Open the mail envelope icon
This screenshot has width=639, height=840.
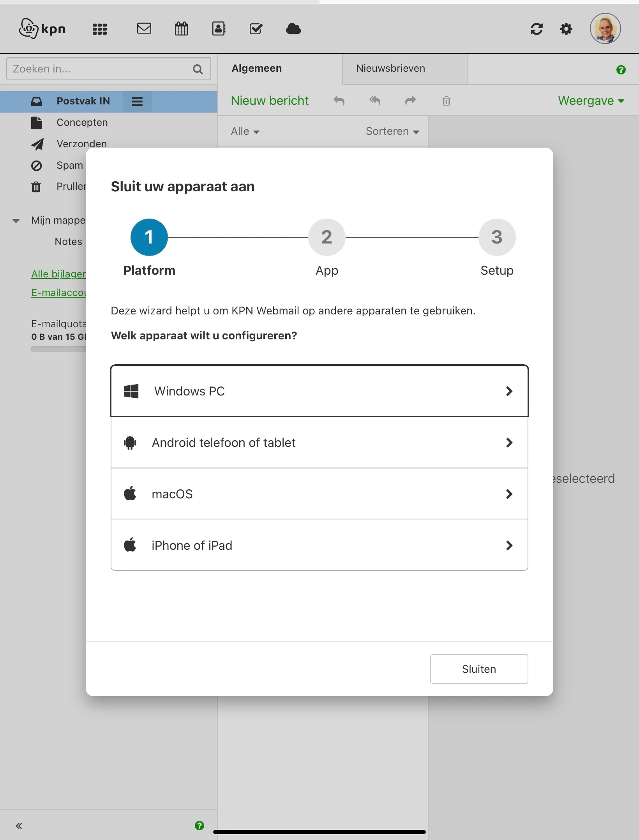(x=144, y=28)
